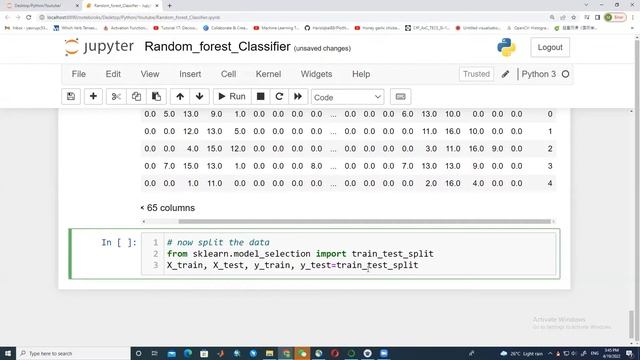Click the Python logo icon

point(506,47)
